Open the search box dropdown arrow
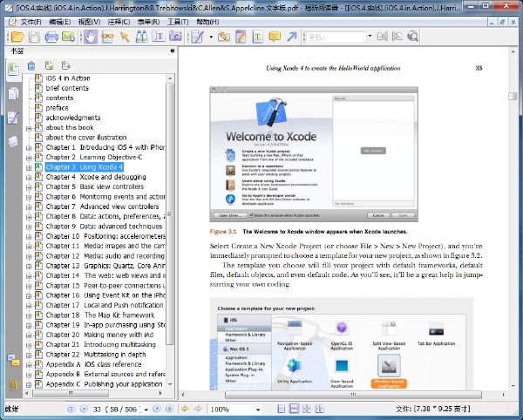This screenshot has height=420, width=523. tap(370, 36)
